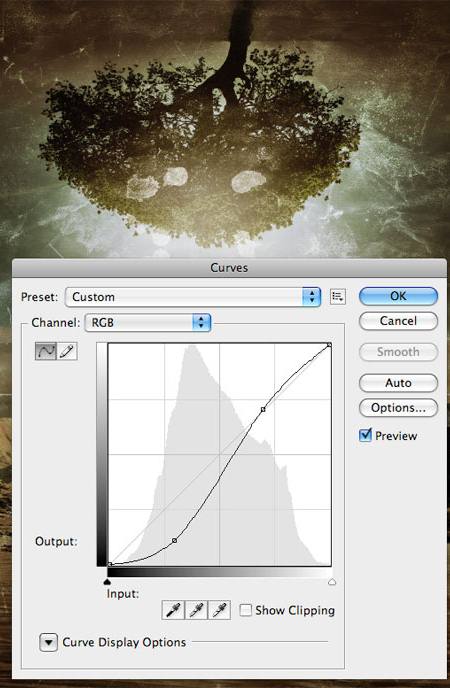Select the top-right curve endpoint
This screenshot has width=450, height=688.
point(329,345)
